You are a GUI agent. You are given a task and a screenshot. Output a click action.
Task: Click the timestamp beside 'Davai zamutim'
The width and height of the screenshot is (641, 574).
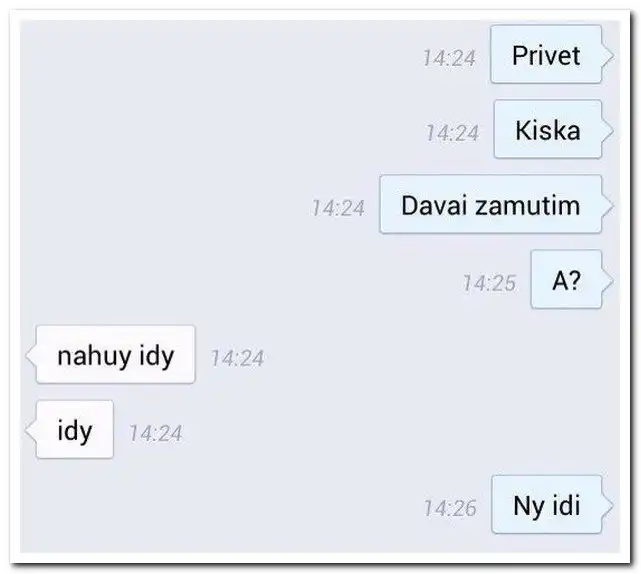click(x=338, y=208)
